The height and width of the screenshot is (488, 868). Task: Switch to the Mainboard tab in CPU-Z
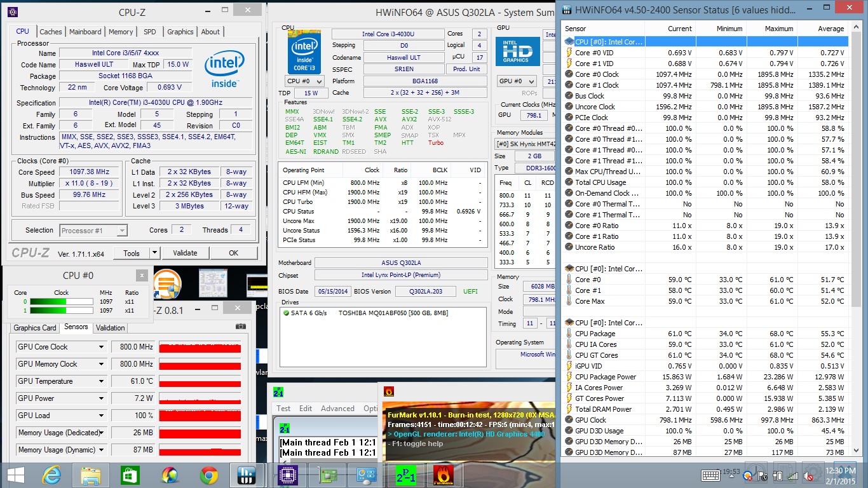pyautogui.click(x=85, y=32)
